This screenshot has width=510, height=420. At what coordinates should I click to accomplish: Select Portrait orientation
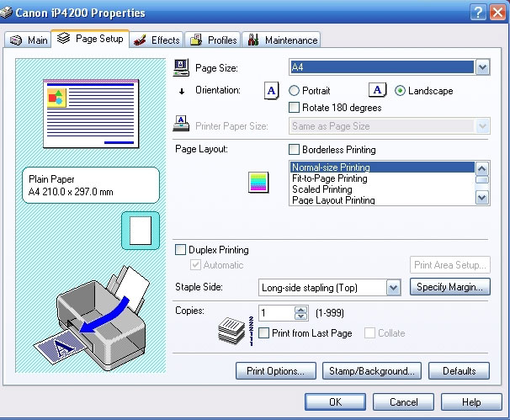tap(294, 91)
